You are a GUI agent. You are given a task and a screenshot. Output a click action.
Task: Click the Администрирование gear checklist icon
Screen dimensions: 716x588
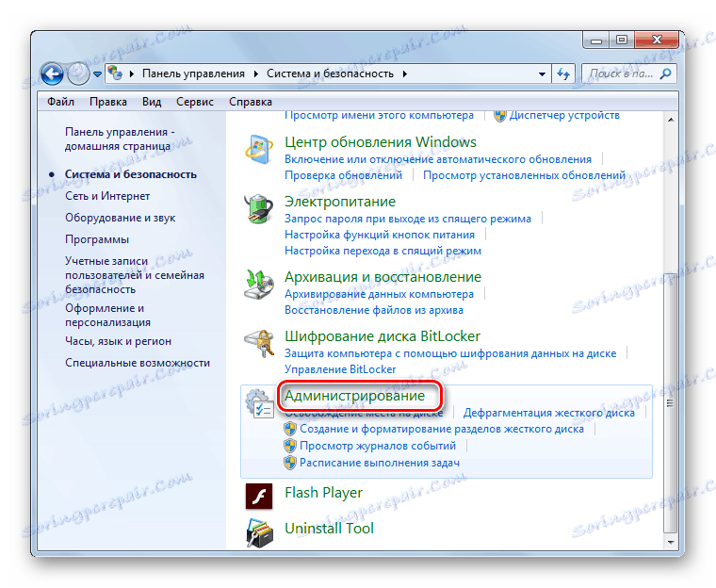pos(259,403)
